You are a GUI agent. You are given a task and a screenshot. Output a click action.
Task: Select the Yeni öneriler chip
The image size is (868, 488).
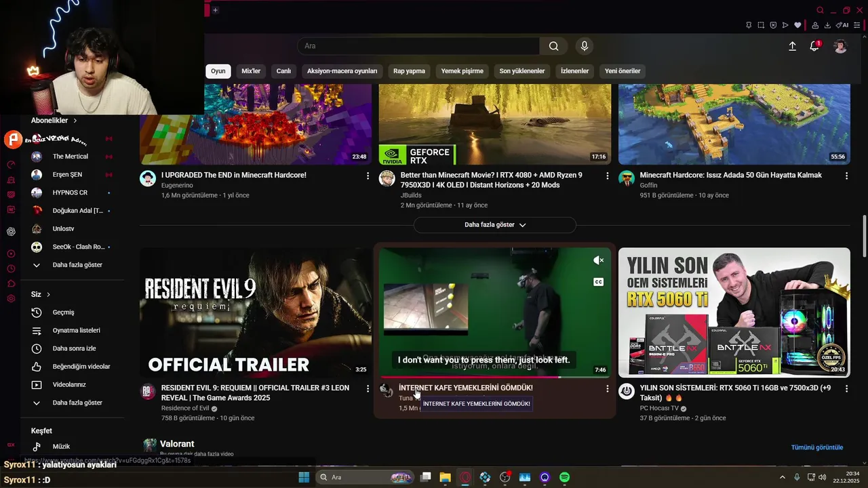(x=623, y=71)
